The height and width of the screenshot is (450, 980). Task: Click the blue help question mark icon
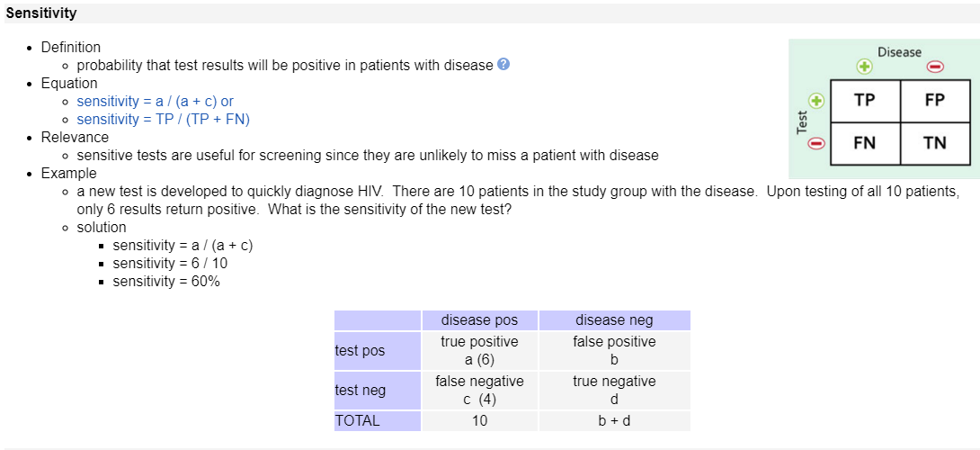[x=504, y=65]
